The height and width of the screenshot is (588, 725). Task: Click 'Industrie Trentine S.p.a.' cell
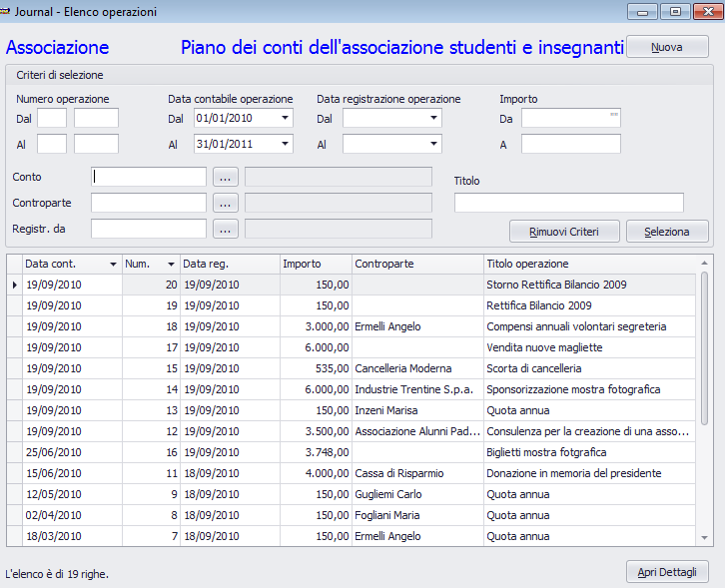[418, 389]
